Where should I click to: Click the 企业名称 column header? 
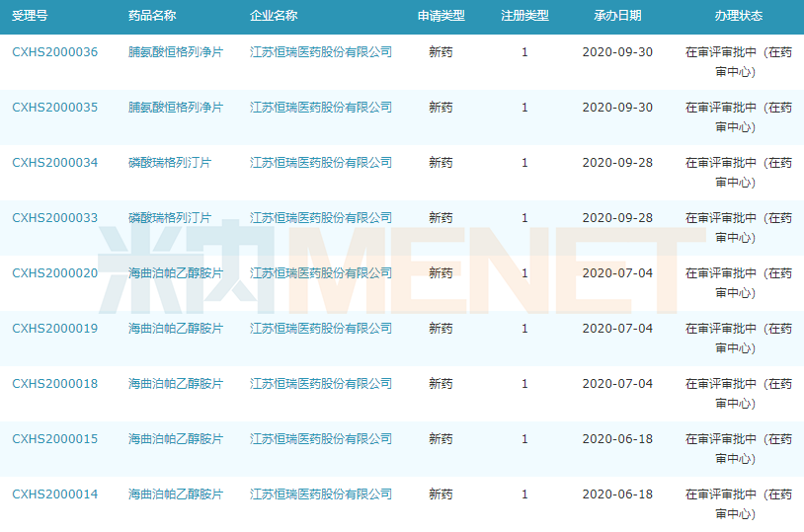(274, 16)
